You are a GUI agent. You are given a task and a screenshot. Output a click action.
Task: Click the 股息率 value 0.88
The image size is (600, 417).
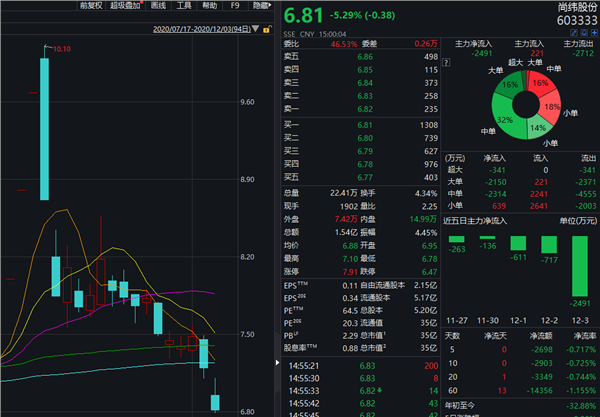[x=350, y=348]
